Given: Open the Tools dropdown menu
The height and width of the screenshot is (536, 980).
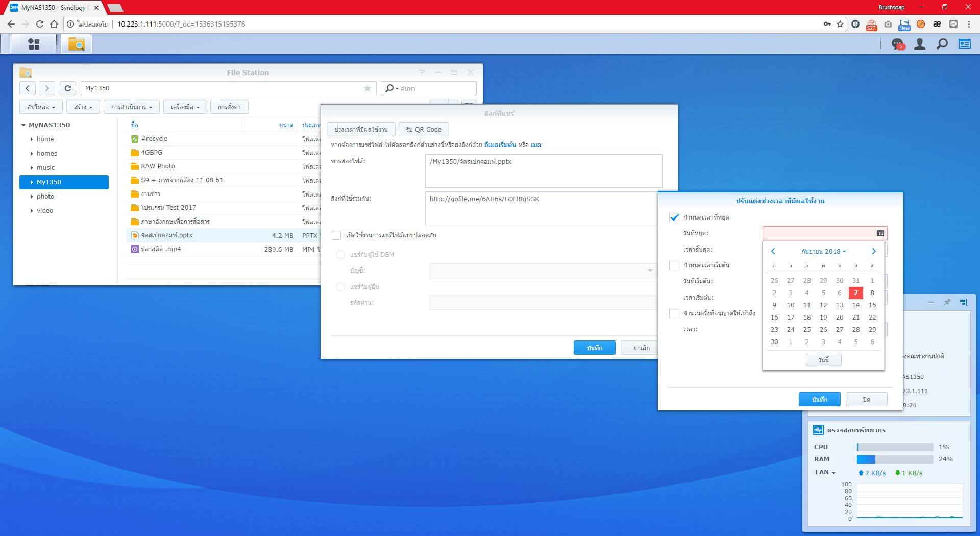Looking at the screenshot, I should point(185,107).
